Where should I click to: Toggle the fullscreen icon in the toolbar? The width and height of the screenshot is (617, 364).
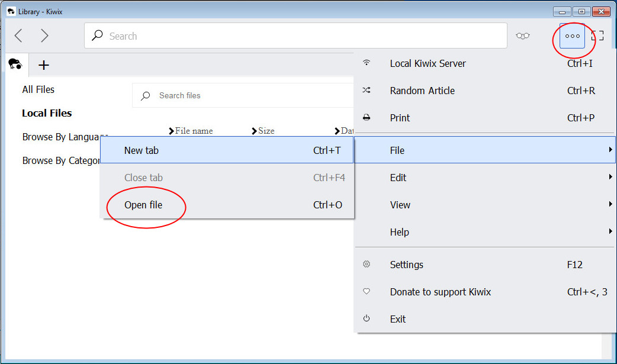click(597, 36)
